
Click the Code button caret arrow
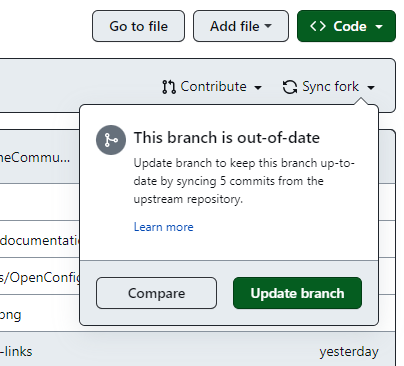(379, 27)
